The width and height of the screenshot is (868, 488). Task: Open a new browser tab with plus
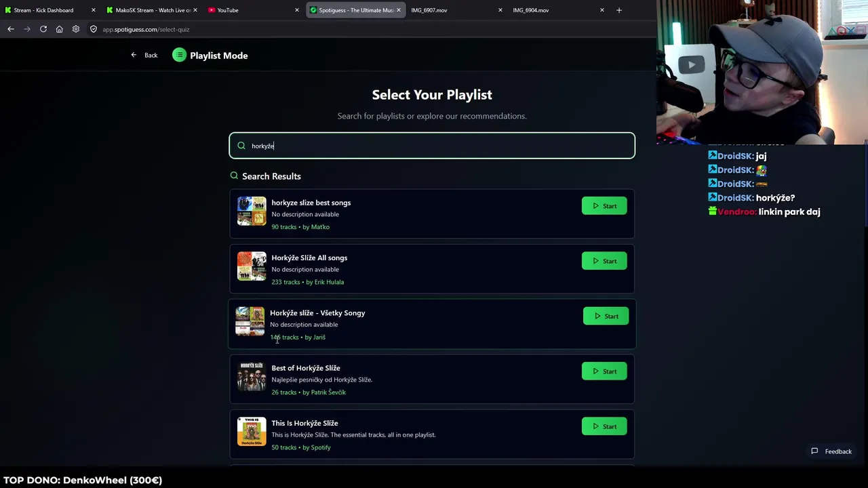tap(618, 10)
